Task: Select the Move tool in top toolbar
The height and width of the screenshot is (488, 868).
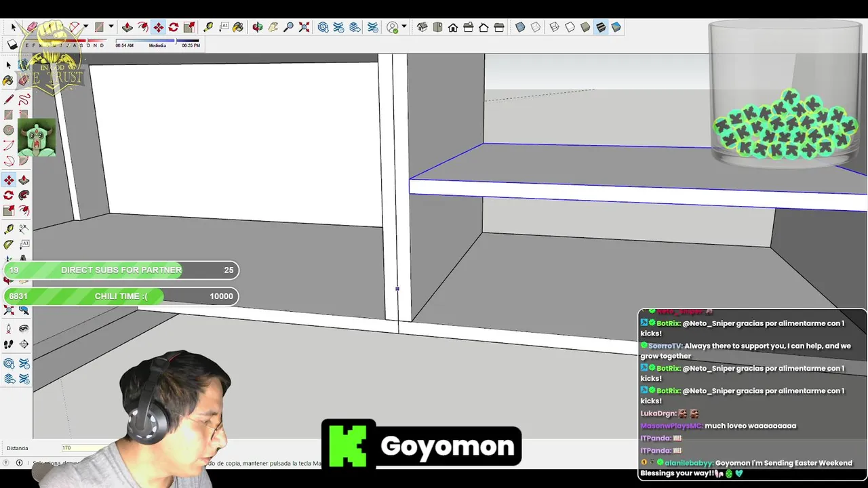Action: [158, 27]
